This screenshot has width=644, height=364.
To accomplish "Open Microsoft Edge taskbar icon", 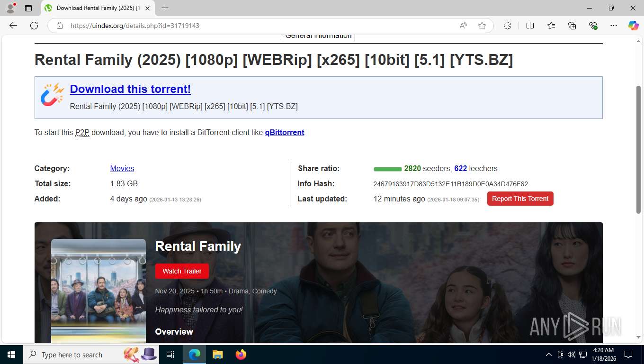I will point(195,355).
